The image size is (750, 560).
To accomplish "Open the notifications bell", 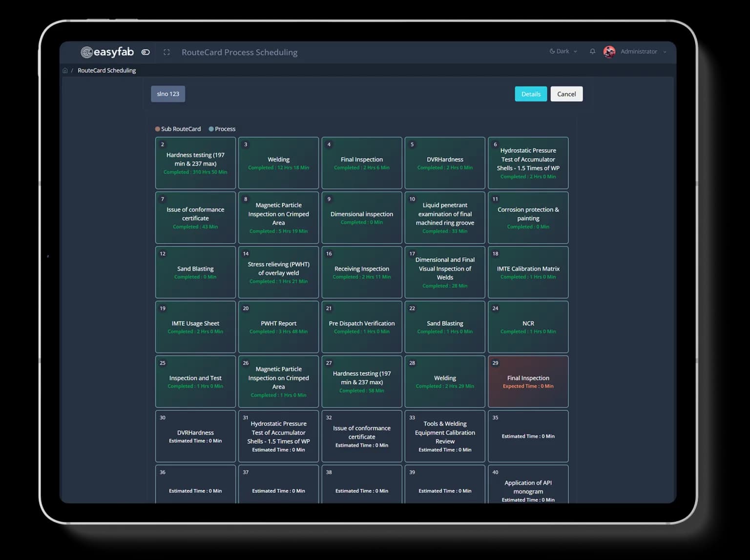I will pyautogui.click(x=592, y=51).
